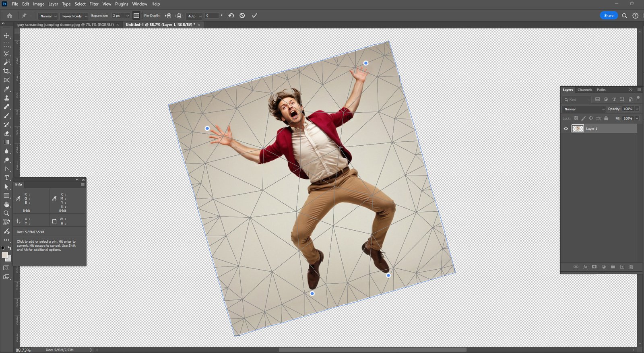Viewport: 644px width, 353px height.
Task: Switch to guy screaming jumping dummy.jpg document
Action: point(66,25)
